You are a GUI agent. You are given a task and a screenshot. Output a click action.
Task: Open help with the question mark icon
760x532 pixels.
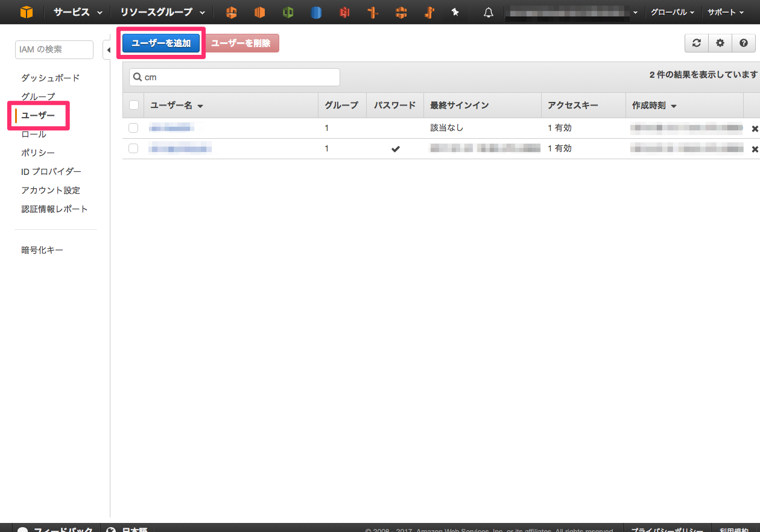[743, 43]
